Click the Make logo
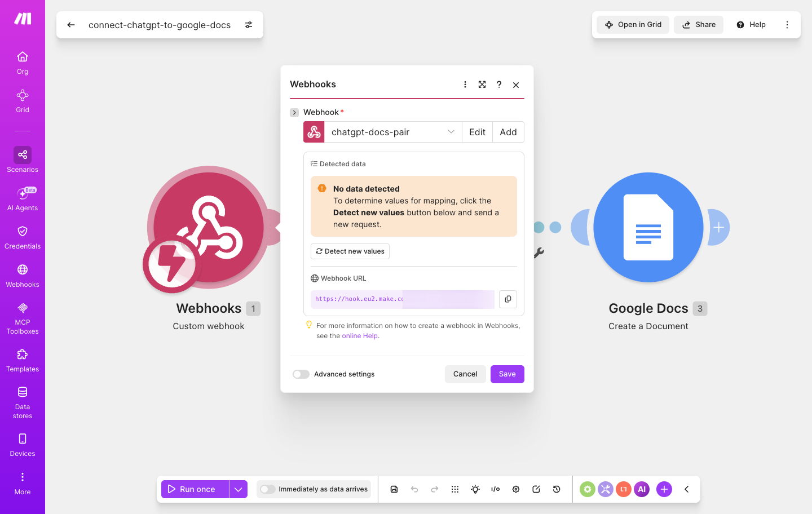 click(23, 19)
